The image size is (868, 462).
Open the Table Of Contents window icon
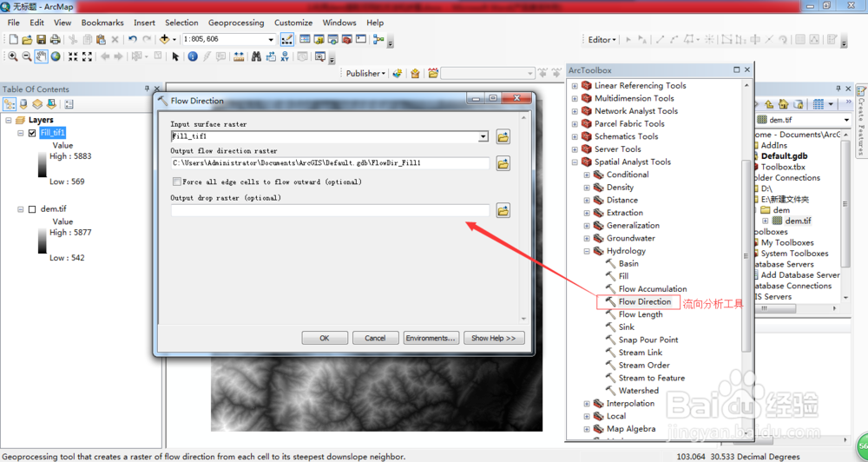click(305, 39)
